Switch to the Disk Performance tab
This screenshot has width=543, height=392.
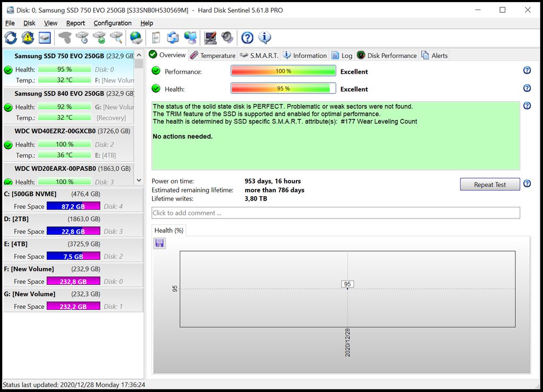point(387,55)
